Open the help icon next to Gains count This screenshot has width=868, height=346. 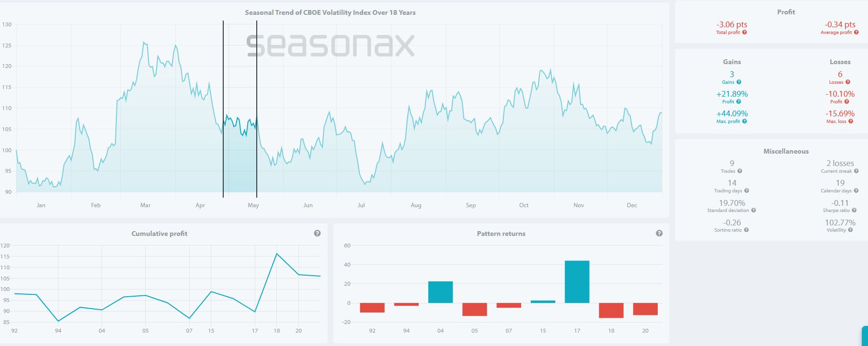click(x=739, y=82)
